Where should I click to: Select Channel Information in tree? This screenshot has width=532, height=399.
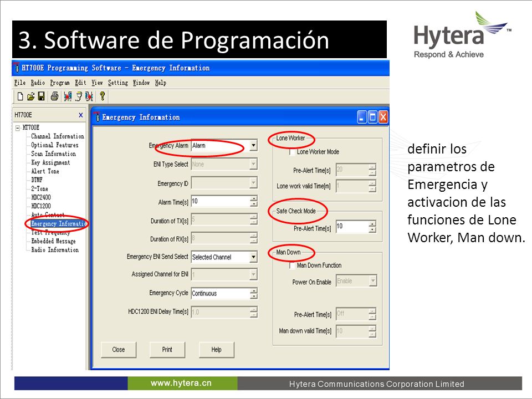tap(57, 136)
